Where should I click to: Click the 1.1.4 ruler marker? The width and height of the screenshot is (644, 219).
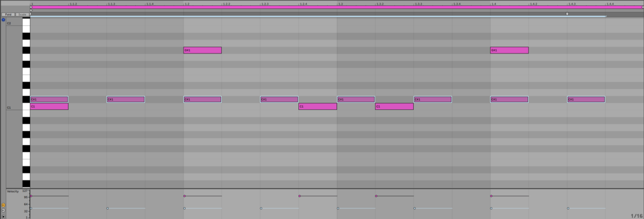coord(150,4)
